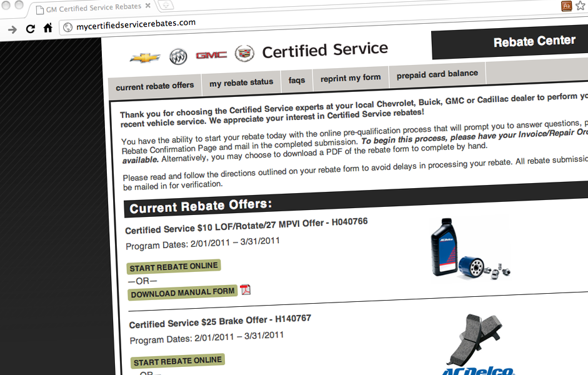Download manual form for LOF/Rotate offer
Image resolution: width=588 pixels, height=375 pixels.
[183, 292]
